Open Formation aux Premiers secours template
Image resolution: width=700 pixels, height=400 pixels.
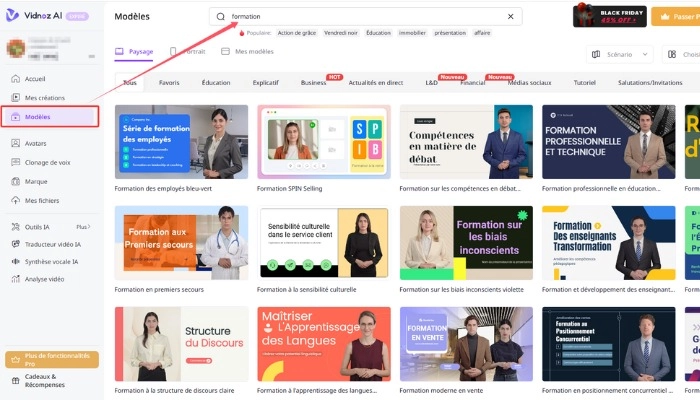[x=181, y=243]
